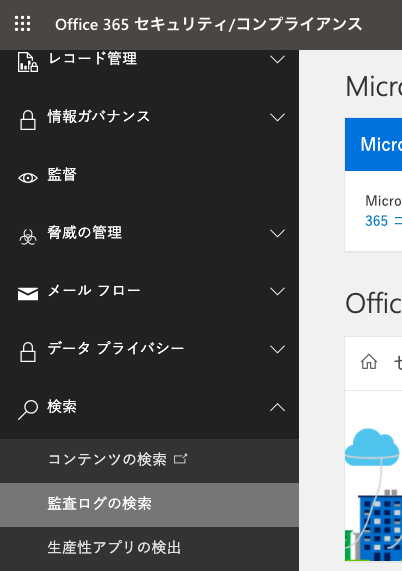Collapse the 検索 section chevron
402x571 pixels.
[277, 407]
